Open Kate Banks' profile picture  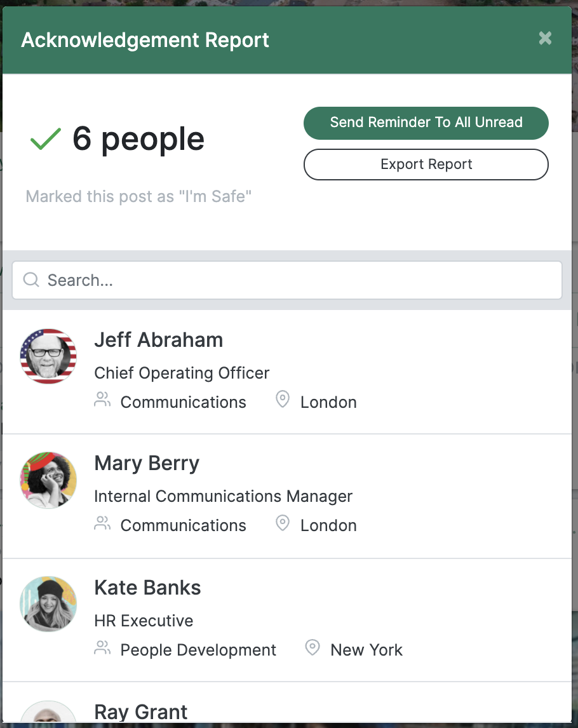point(48,604)
